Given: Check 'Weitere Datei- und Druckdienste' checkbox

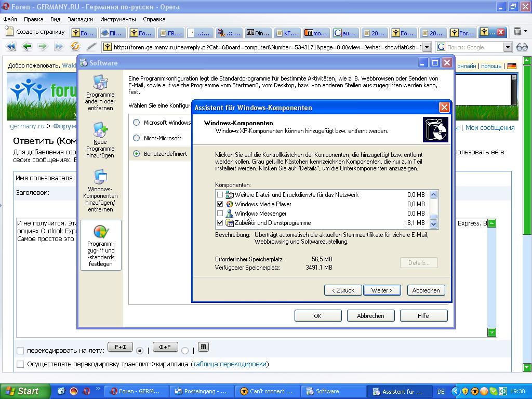Looking at the screenshot, I should pyautogui.click(x=220, y=195).
